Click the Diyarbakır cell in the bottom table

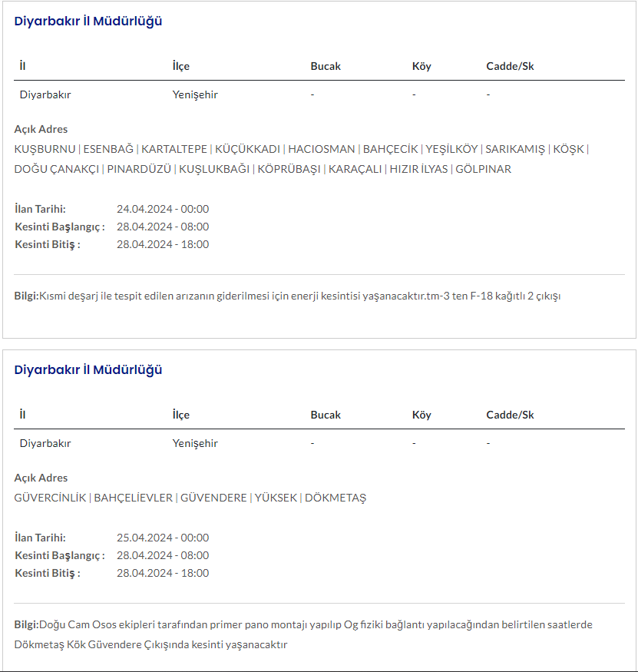[x=45, y=443]
